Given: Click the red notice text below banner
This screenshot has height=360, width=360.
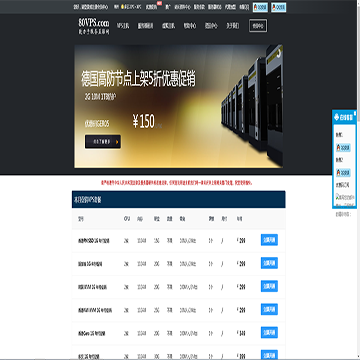Looking at the screenshot, I should click(x=177, y=183).
